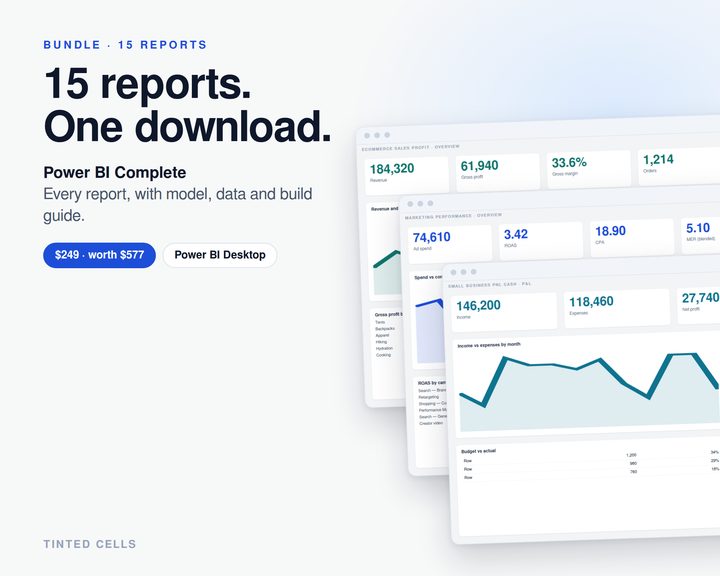This screenshot has height=576, width=720.
Task: Click the "15 reports." headline line
Action: (x=147, y=83)
